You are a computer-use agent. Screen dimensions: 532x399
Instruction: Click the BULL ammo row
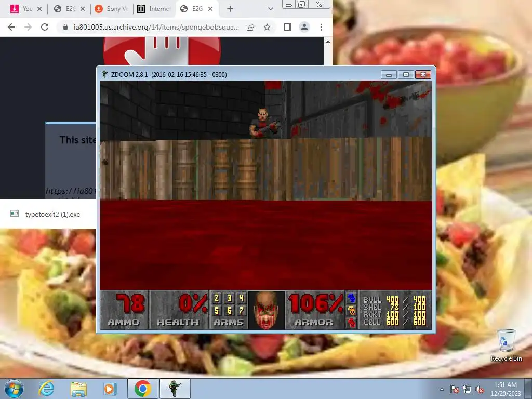(394, 300)
